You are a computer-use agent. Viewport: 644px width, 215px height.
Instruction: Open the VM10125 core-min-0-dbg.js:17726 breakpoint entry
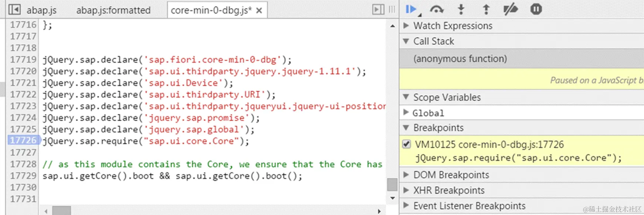click(x=489, y=144)
